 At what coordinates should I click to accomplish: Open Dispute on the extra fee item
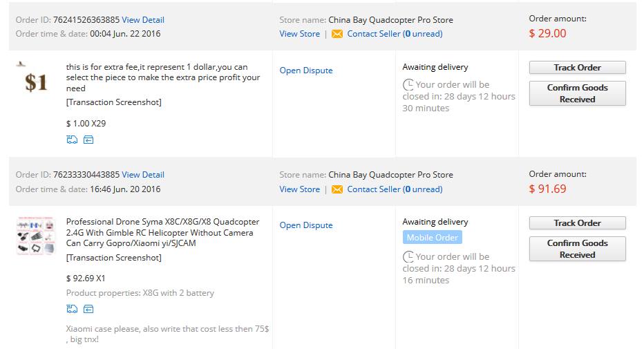[306, 70]
